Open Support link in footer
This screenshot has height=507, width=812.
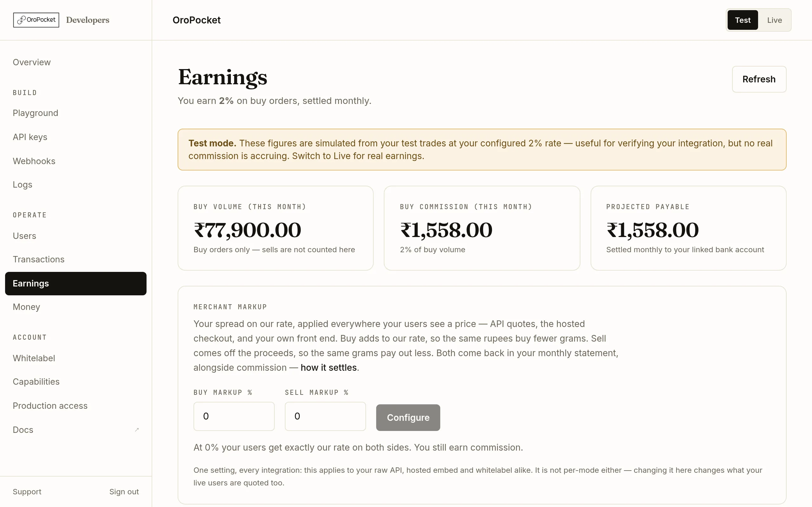tap(27, 491)
